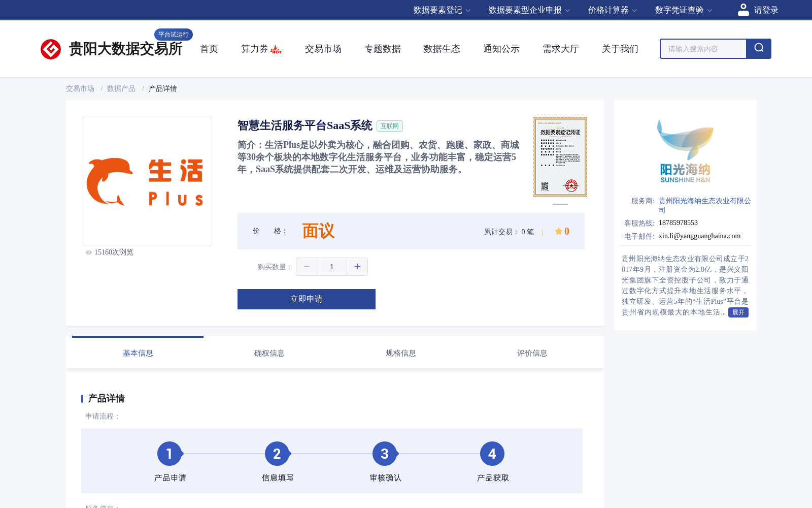Click 交易市场 breadcrumb link
This screenshot has width=812, height=508.
[80, 88]
